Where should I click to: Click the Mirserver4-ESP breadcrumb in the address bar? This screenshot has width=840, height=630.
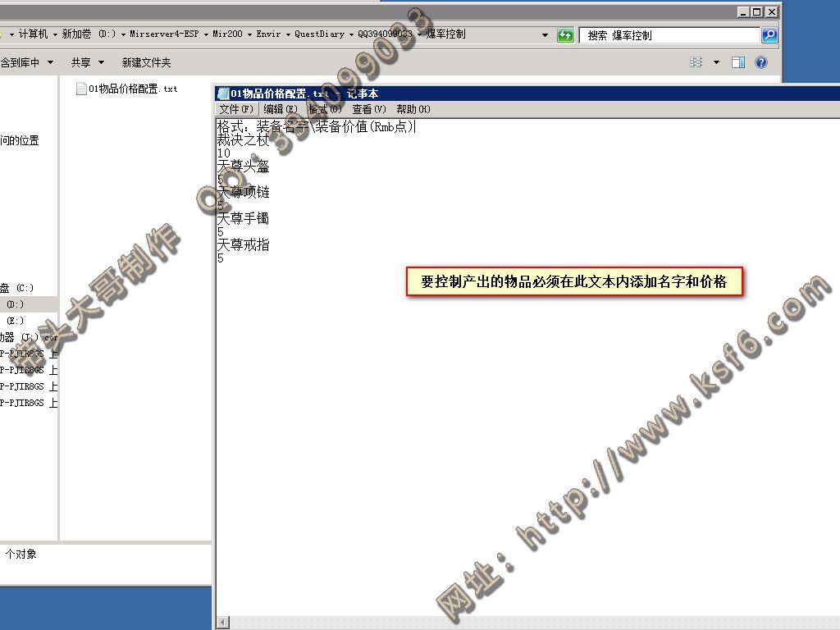[164, 34]
